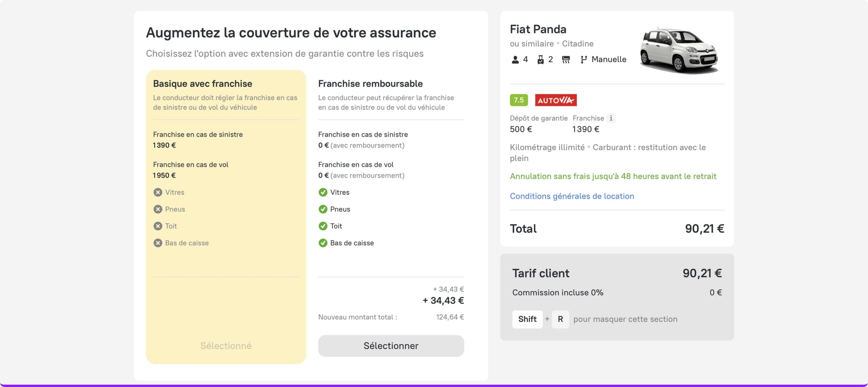Click the disabled Sélectionné label
The height and width of the screenshot is (387, 868).
click(226, 346)
